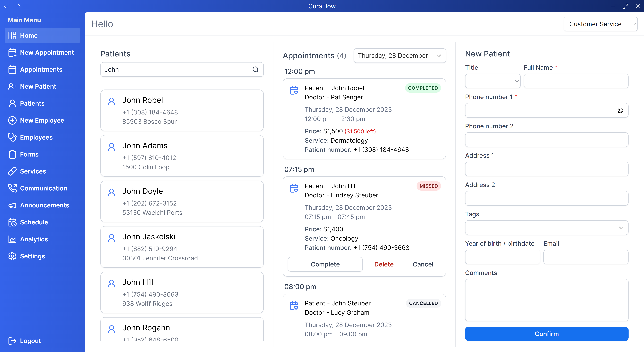Click the Analytics chart icon

(12, 239)
